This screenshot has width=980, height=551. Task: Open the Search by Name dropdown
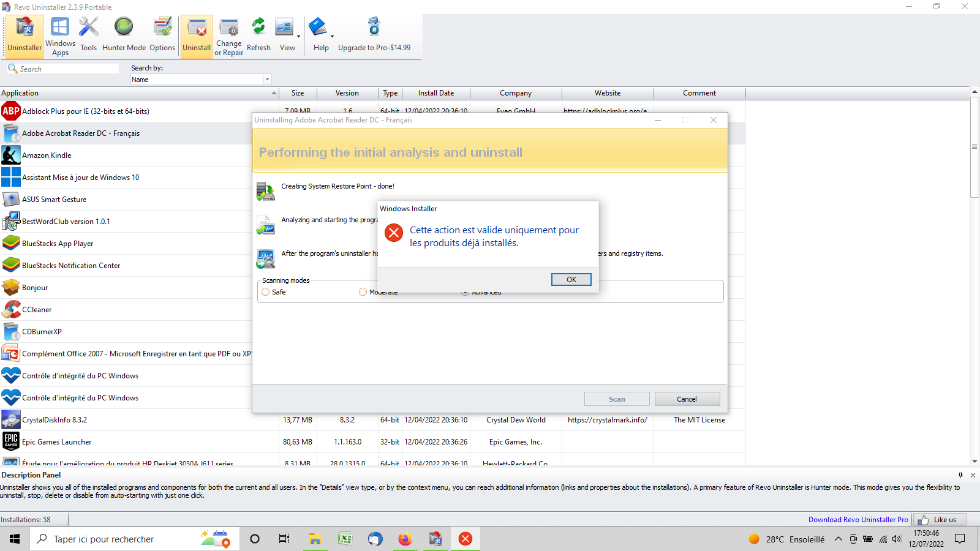tap(267, 80)
